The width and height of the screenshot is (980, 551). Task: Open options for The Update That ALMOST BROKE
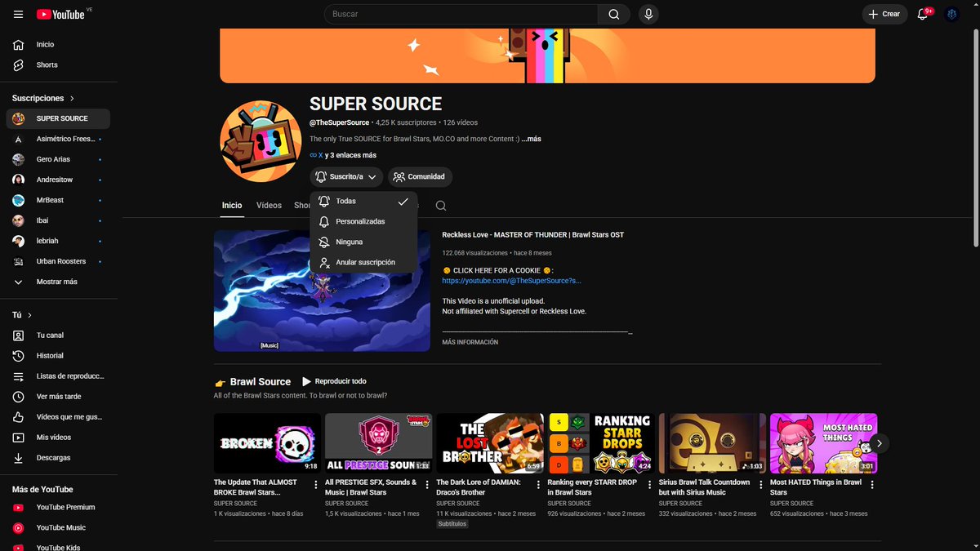(x=316, y=485)
